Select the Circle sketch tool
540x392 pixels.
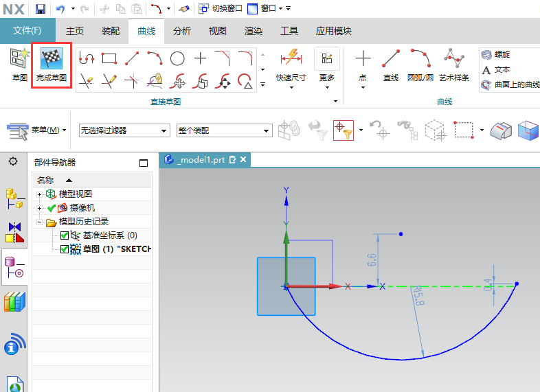click(177, 58)
